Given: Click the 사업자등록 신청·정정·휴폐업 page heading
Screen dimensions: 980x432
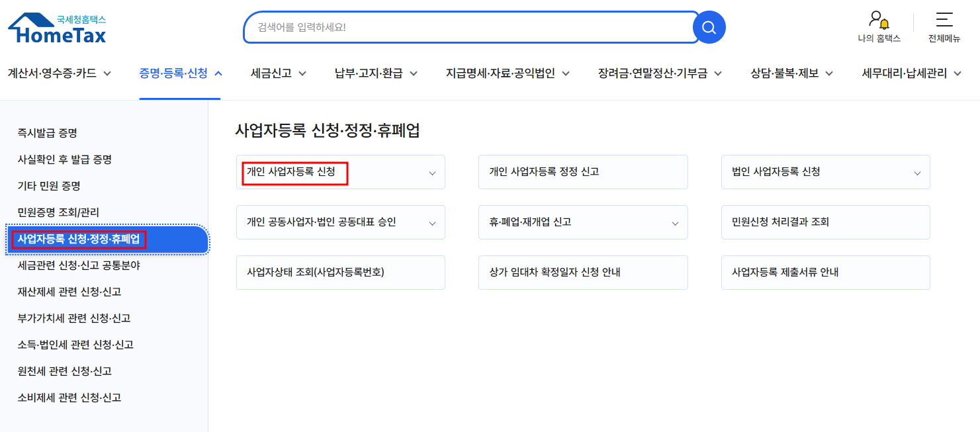Looking at the screenshot, I should [x=328, y=130].
